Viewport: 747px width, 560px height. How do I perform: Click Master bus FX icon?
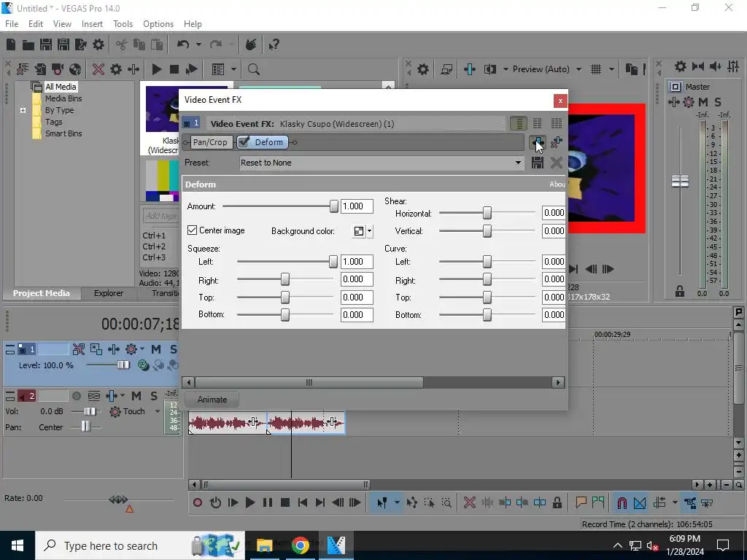tap(674, 102)
